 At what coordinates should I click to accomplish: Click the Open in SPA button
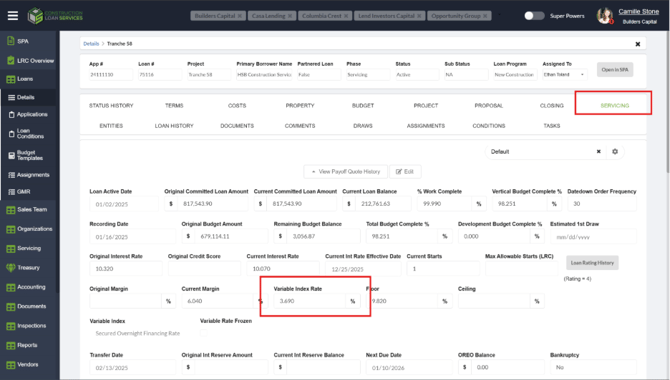click(x=615, y=70)
